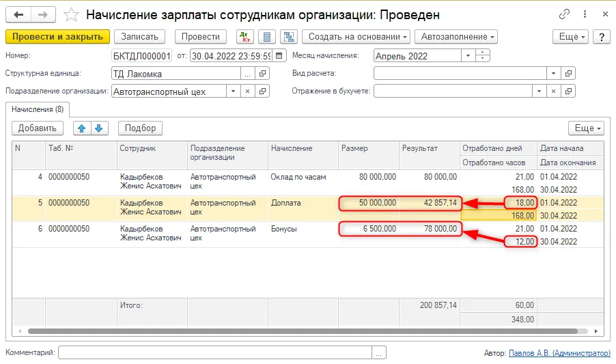Expand the Вид расчета dropdown
Image resolution: width=616 pixels, height=364 pixels.
[x=554, y=73]
